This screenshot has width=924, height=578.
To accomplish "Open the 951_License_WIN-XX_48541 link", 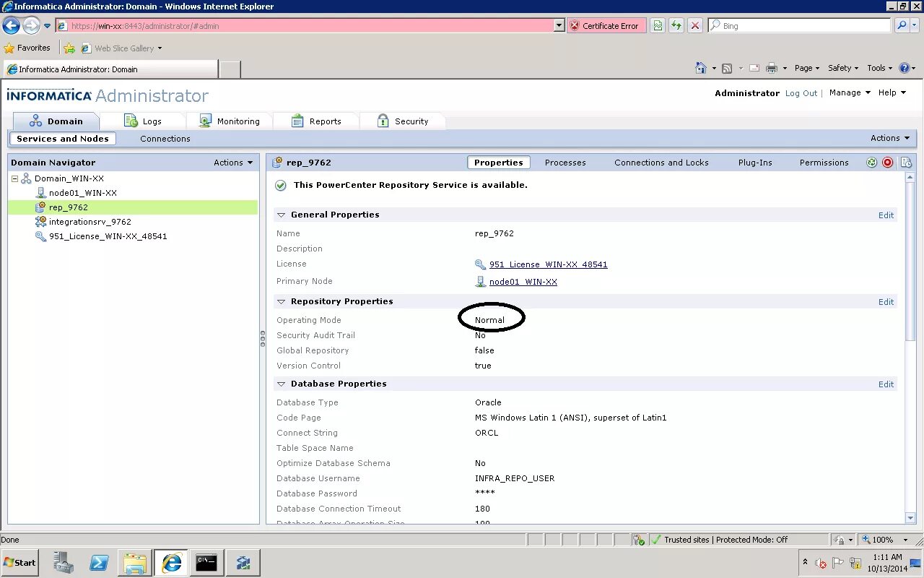I will (x=548, y=264).
